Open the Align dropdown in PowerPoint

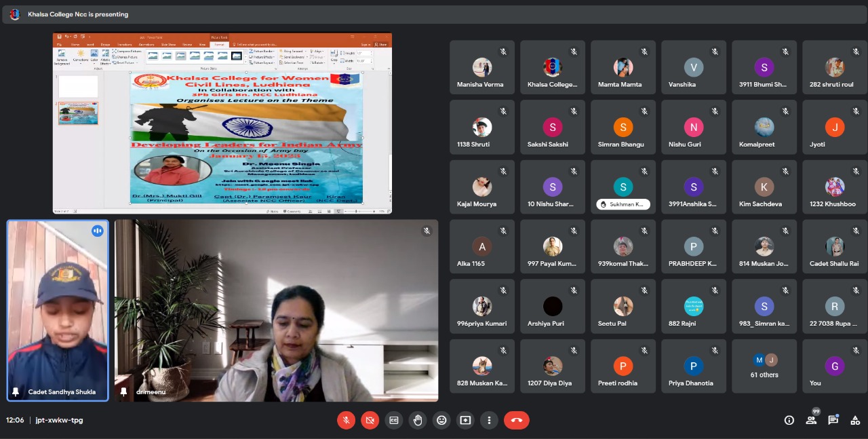317,51
